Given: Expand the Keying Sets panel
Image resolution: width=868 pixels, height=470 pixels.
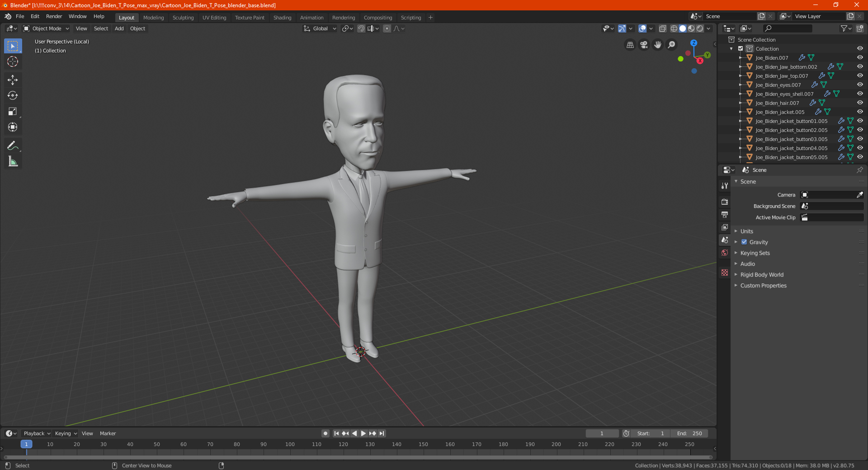Looking at the screenshot, I should tap(755, 253).
